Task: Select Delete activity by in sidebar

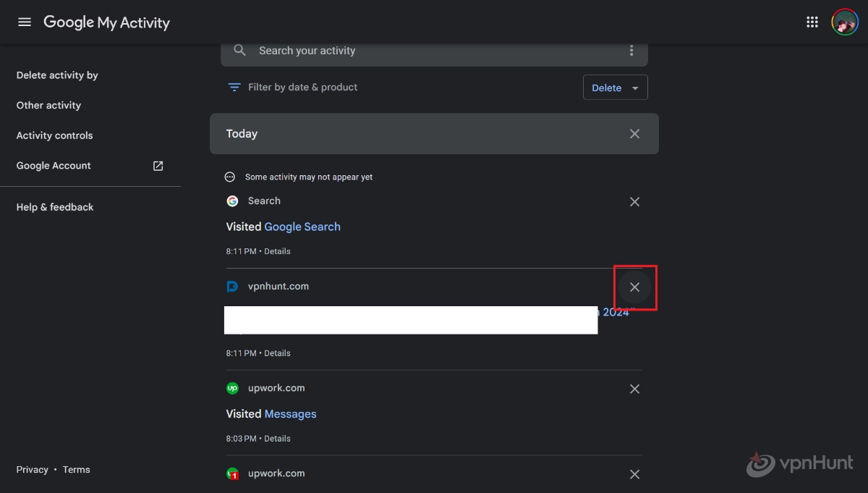Action: click(57, 75)
